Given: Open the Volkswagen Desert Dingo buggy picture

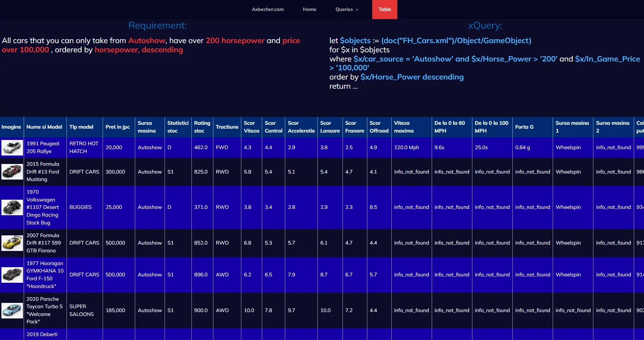Looking at the screenshot, I should click(12, 207).
